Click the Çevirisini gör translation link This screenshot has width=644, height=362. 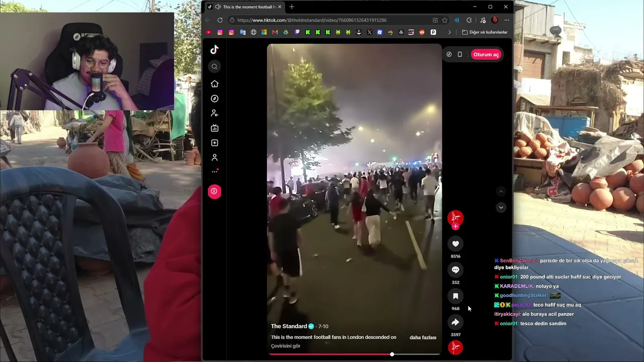point(285,346)
